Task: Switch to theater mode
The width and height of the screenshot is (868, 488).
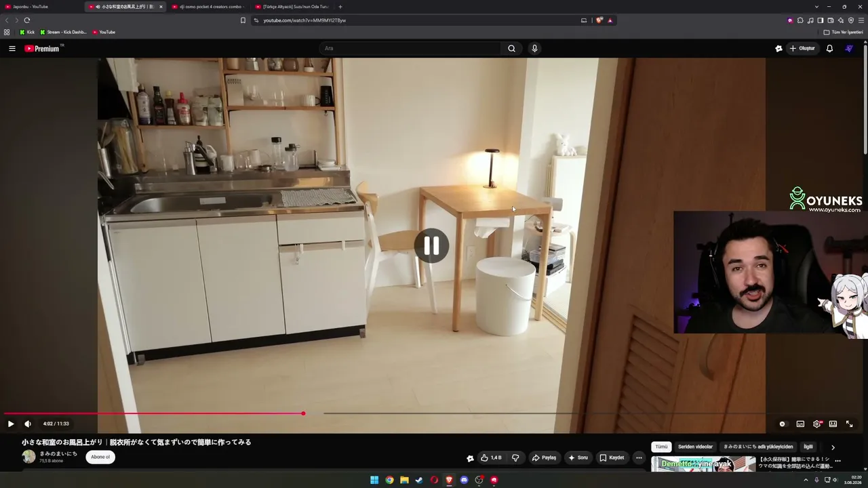Action: tap(833, 424)
